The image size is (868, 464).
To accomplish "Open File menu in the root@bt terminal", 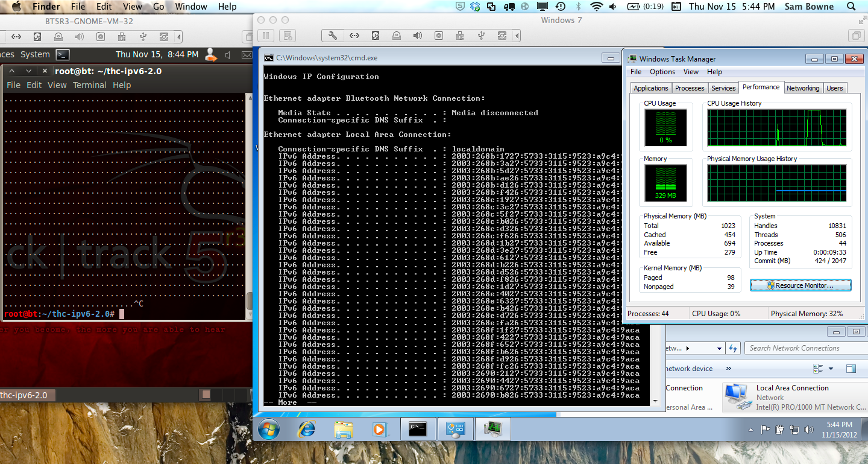I will pos(13,85).
